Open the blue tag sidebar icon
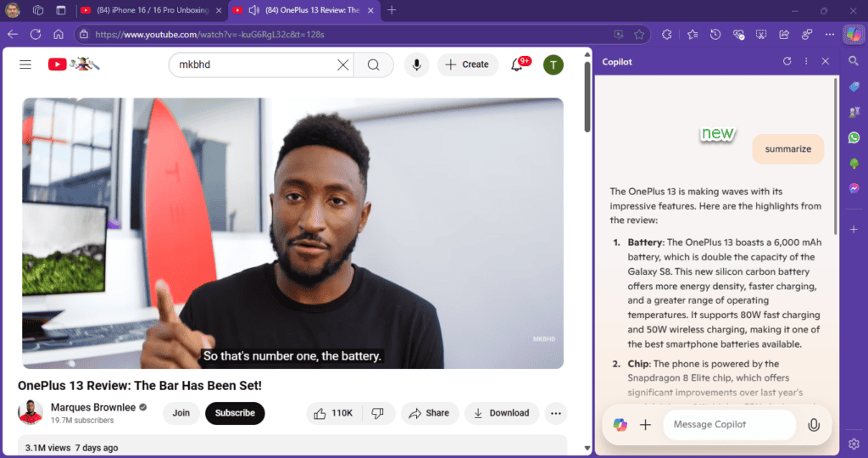Screen dimensions: 868x458 click(x=854, y=87)
